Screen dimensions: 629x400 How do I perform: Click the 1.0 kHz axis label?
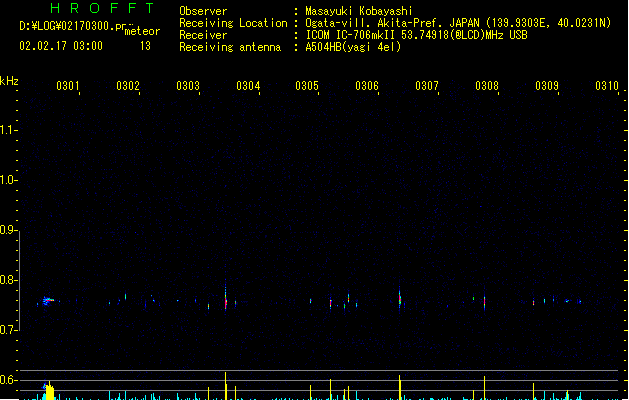pos(7,180)
